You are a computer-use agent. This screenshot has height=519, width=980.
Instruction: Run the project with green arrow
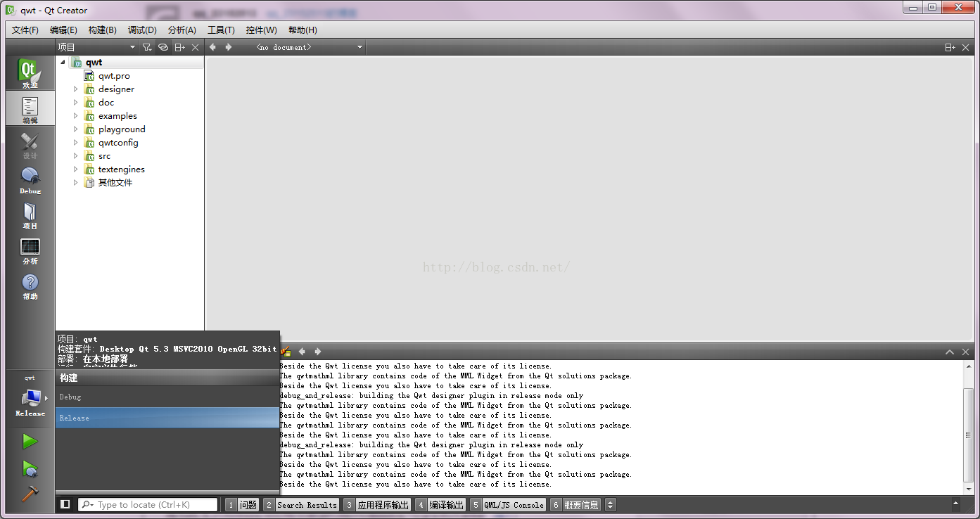(x=30, y=441)
